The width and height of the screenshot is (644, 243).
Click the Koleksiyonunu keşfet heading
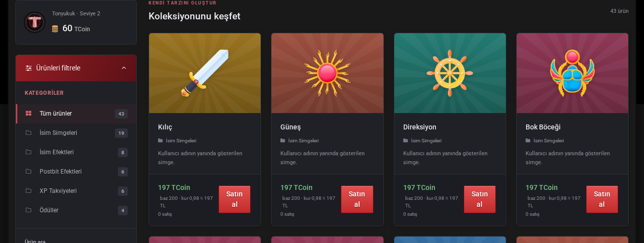tap(194, 16)
